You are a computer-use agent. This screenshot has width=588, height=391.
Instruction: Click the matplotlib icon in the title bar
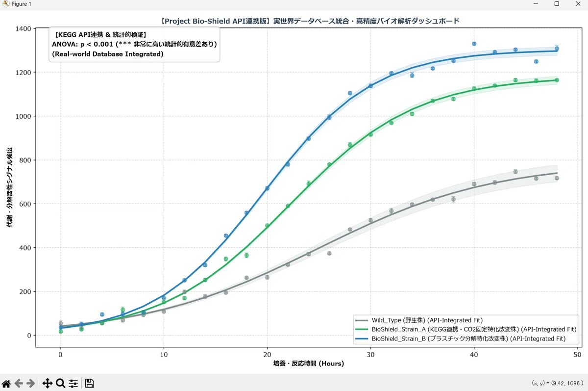(x=6, y=4)
